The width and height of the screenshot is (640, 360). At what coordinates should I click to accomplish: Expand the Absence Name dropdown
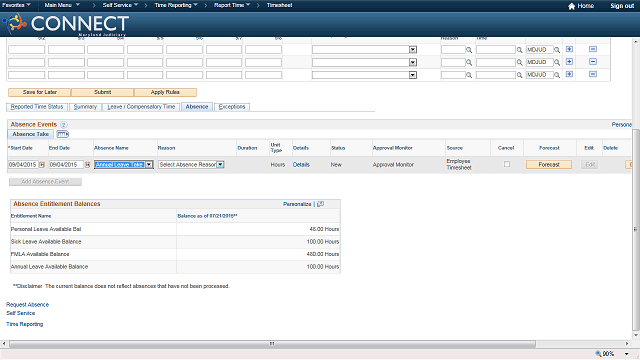[149, 164]
